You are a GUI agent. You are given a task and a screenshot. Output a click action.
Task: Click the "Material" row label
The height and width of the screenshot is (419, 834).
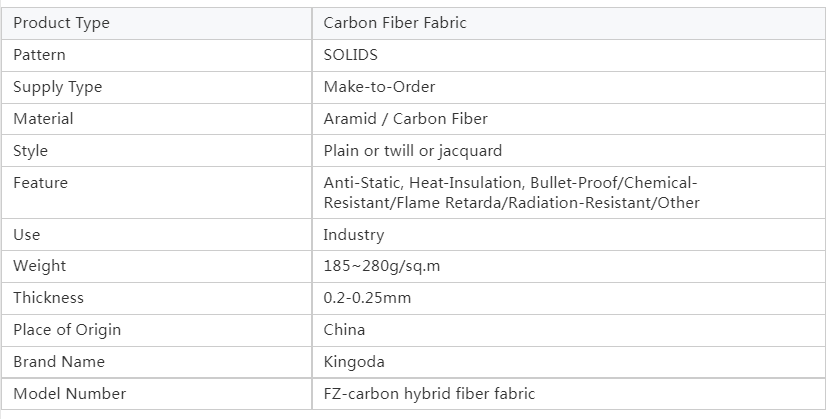[x=43, y=119]
